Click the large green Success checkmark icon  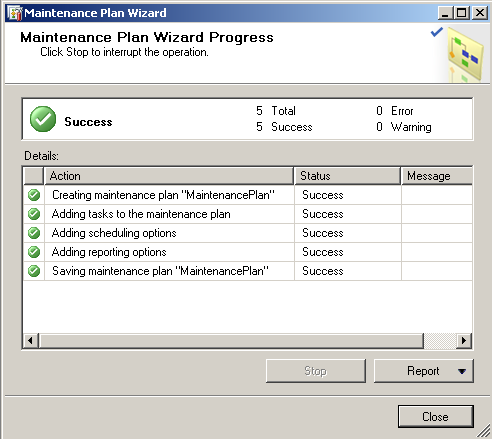[43, 119]
